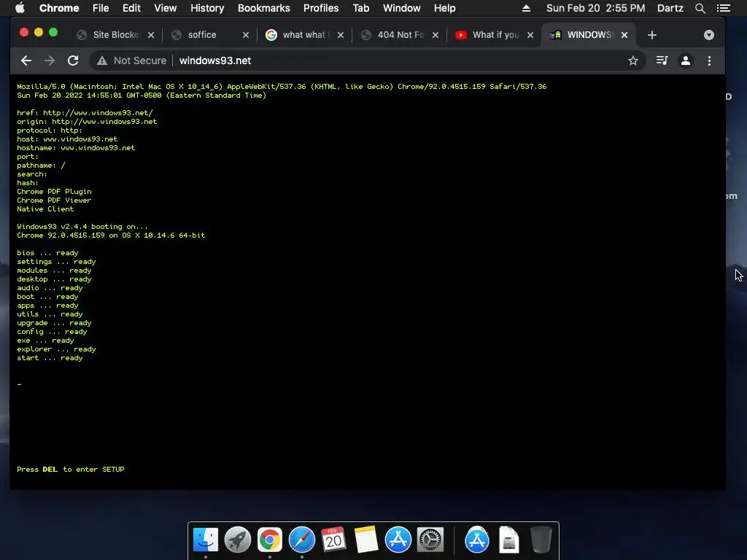Open a new tab with plus button

(x=652, y=35)
